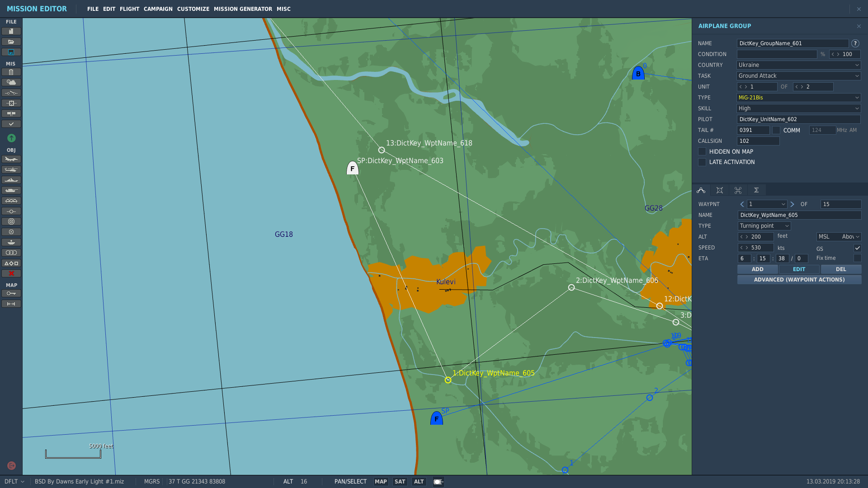This screenshot has height=488, width=868.
Task: Save mission using the disk icon
Action: [11, 52]
